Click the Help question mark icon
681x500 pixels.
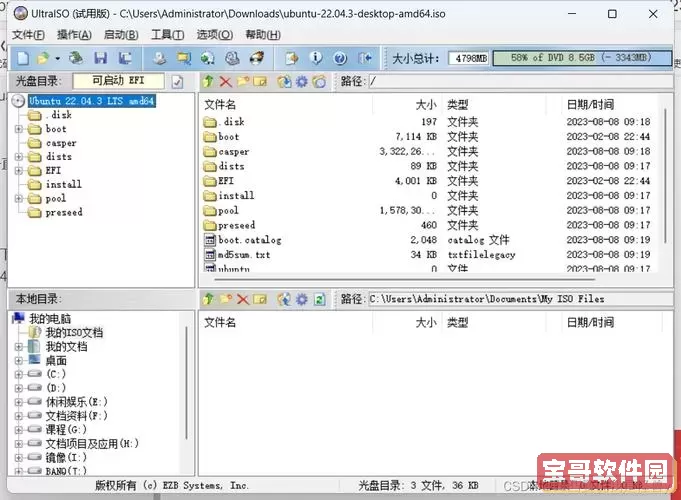pyautogui.click(x=340, y=58)
